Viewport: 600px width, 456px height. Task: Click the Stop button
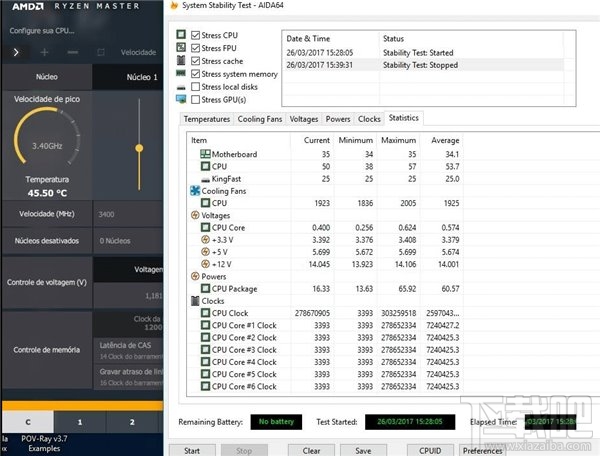pos(244,450)
